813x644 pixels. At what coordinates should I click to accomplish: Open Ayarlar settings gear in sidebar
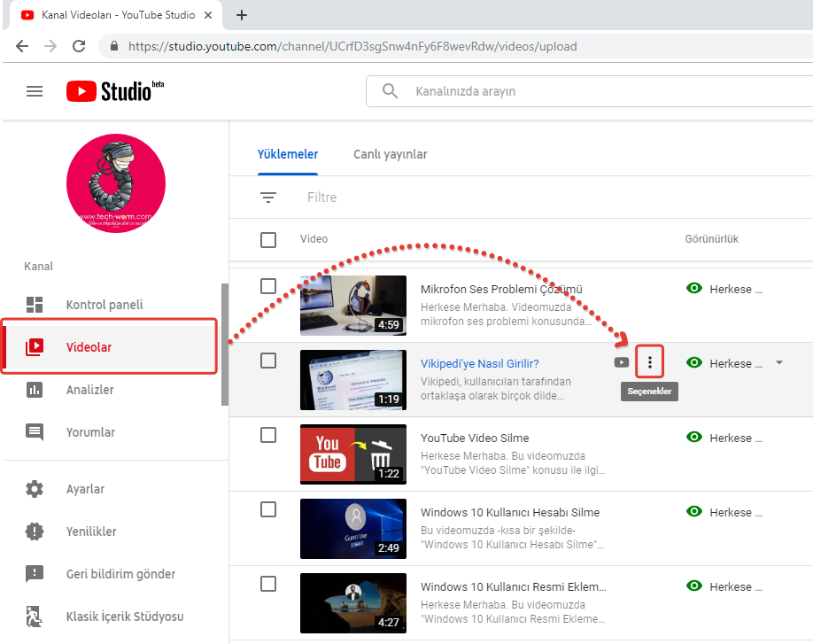[x=35, y=489]
